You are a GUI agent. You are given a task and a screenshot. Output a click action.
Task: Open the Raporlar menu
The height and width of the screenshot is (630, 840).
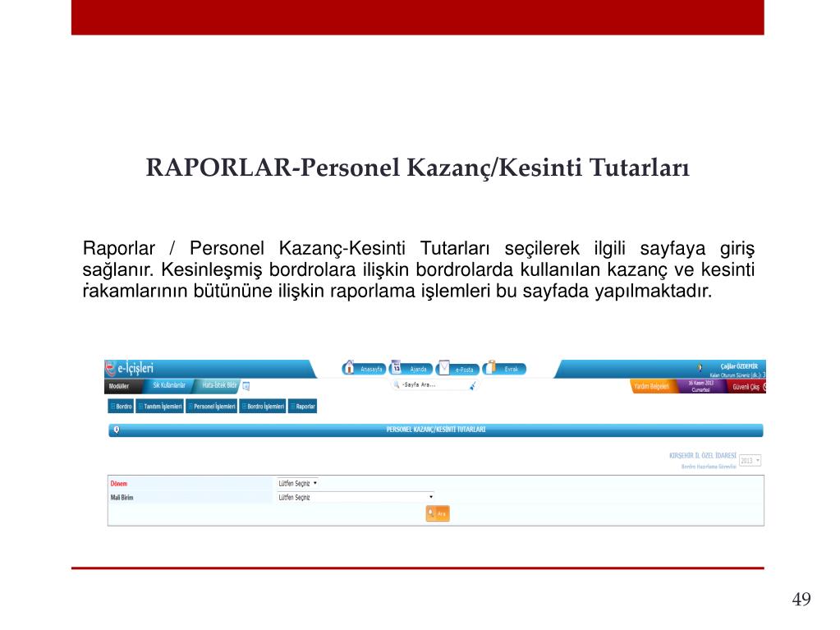303,407
